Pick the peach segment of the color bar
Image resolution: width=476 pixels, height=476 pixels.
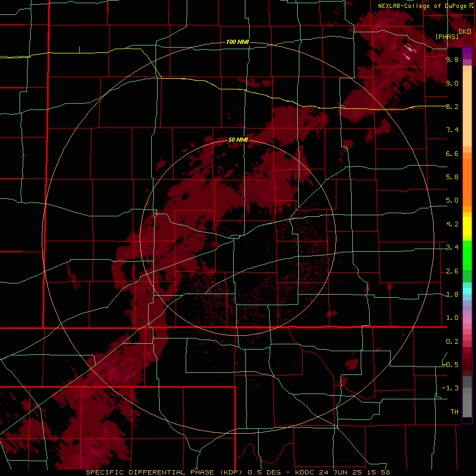coord(467,108)
